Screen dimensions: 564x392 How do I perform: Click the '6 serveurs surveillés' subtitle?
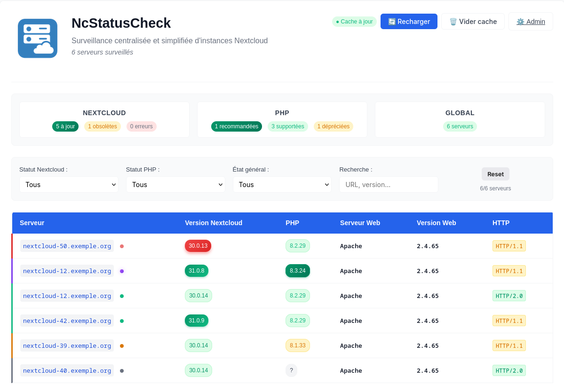tap(102, 52)
